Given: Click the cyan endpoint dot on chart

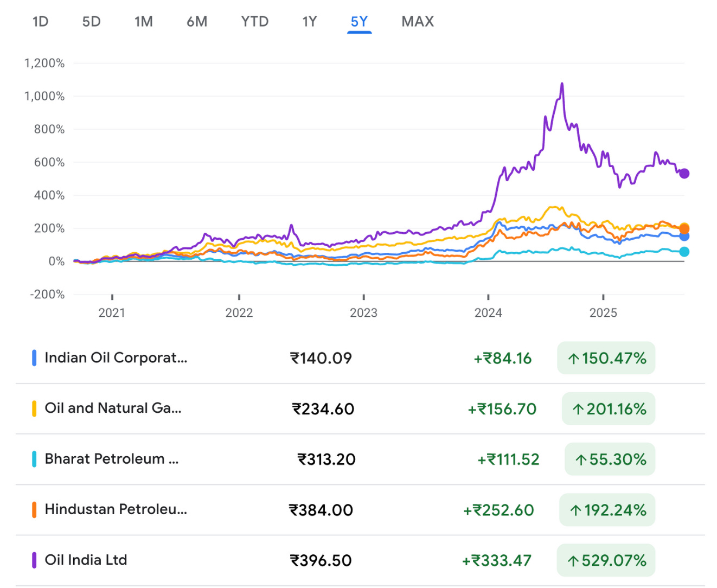Looking at the screenshot, I should [684, 252].
